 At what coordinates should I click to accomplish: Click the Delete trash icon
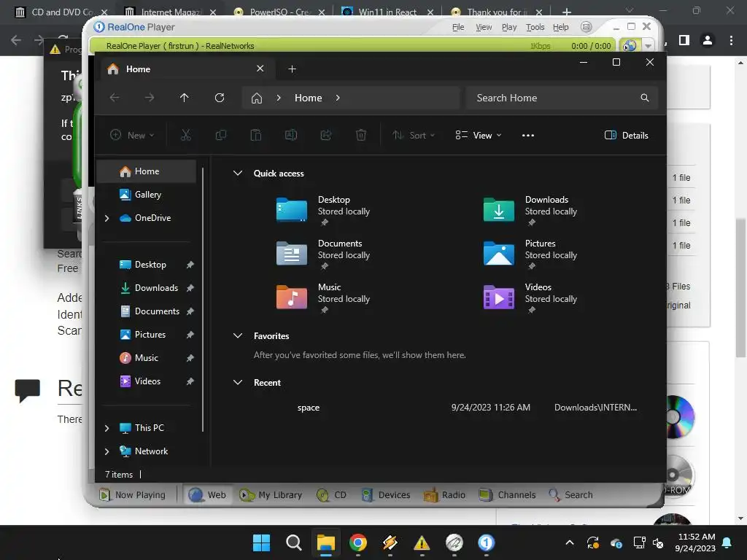point(361,135)
